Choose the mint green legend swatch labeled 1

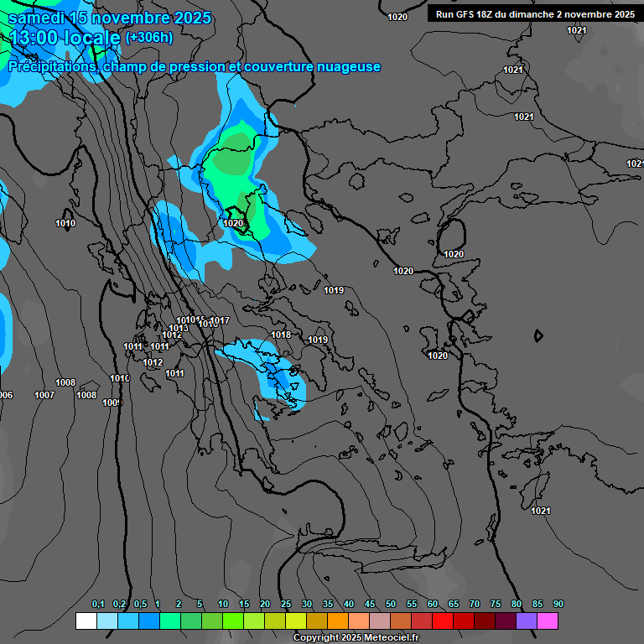coord(169,621)
